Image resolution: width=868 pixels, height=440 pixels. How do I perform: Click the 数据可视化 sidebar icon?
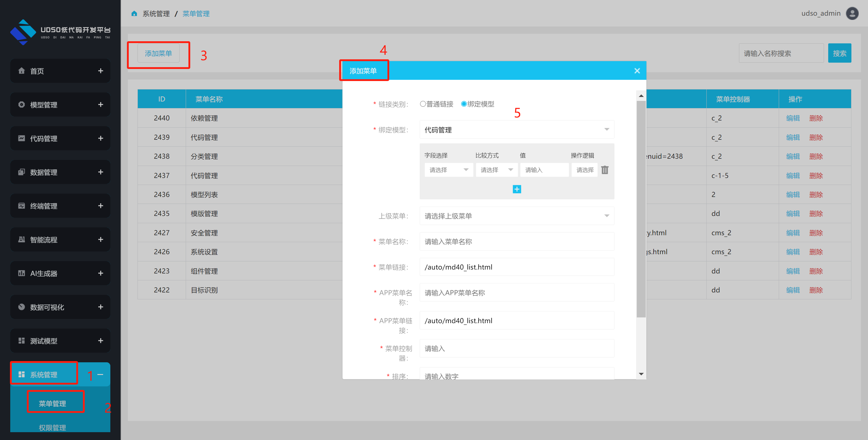[22, 307]
